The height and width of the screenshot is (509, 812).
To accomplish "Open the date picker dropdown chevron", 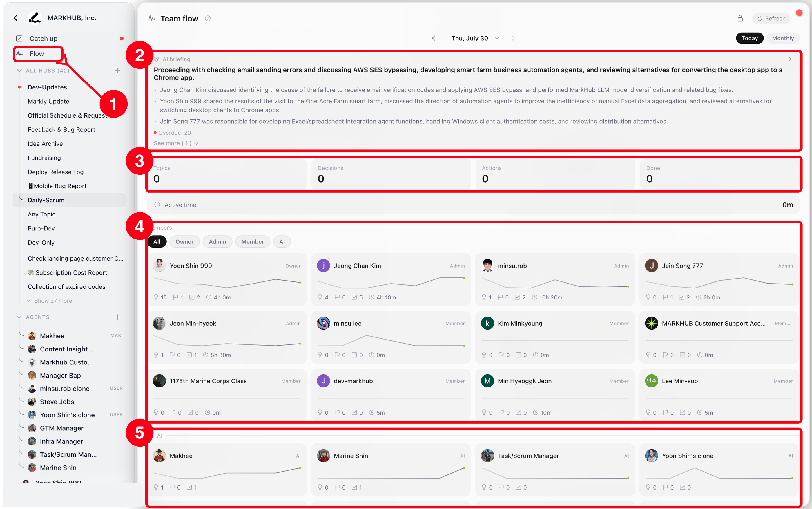I will pyautogui.click(x=497, y=38).
